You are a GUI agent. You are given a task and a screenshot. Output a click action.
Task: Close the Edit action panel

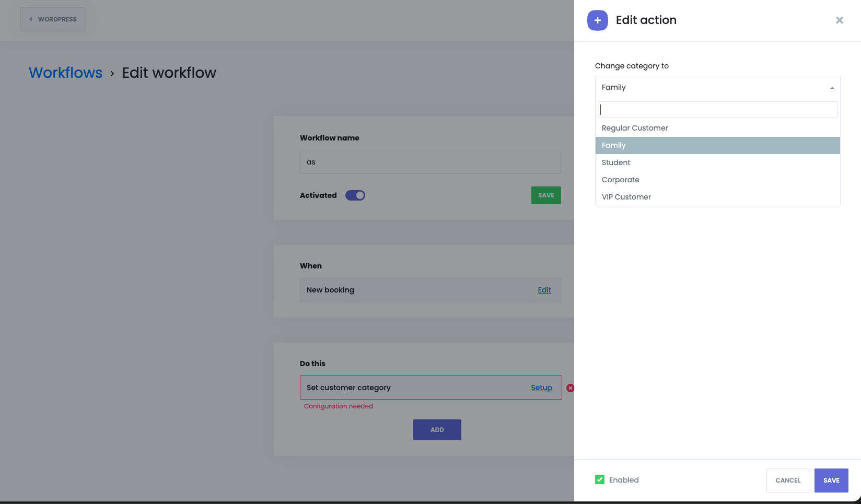point(839,20)
